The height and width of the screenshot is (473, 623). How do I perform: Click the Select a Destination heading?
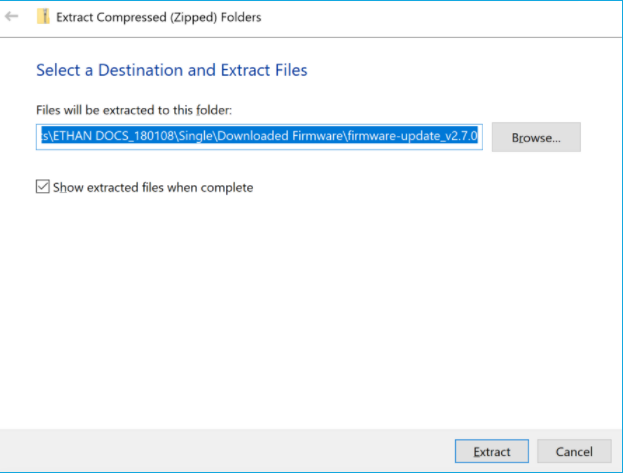click(x=171, y=70)
